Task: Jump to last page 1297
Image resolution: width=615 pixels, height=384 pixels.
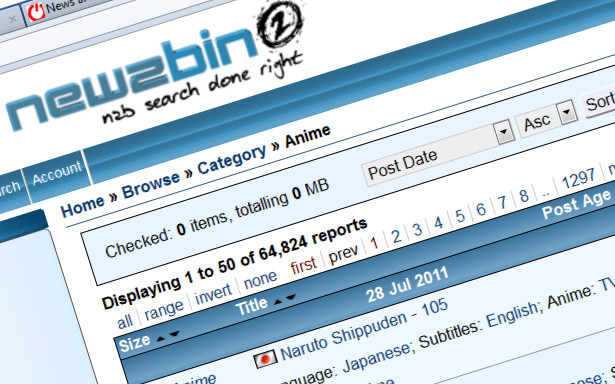Action: 579,178
